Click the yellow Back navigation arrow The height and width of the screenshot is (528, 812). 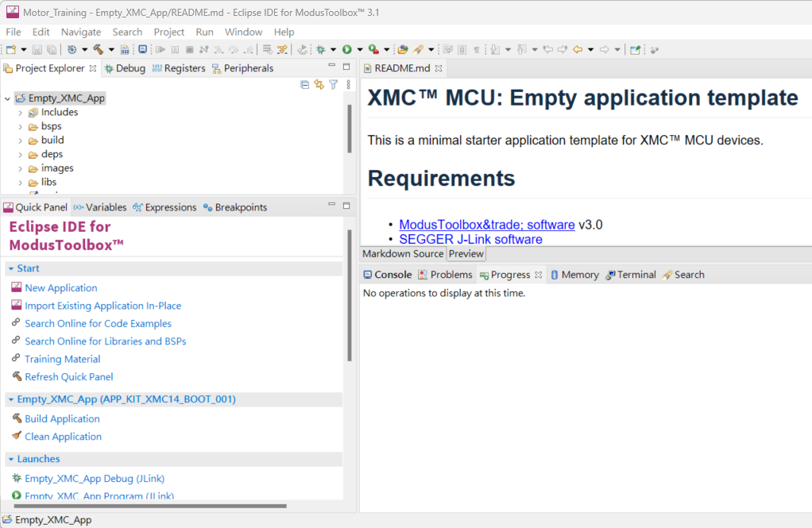click(x=578, y=49)
